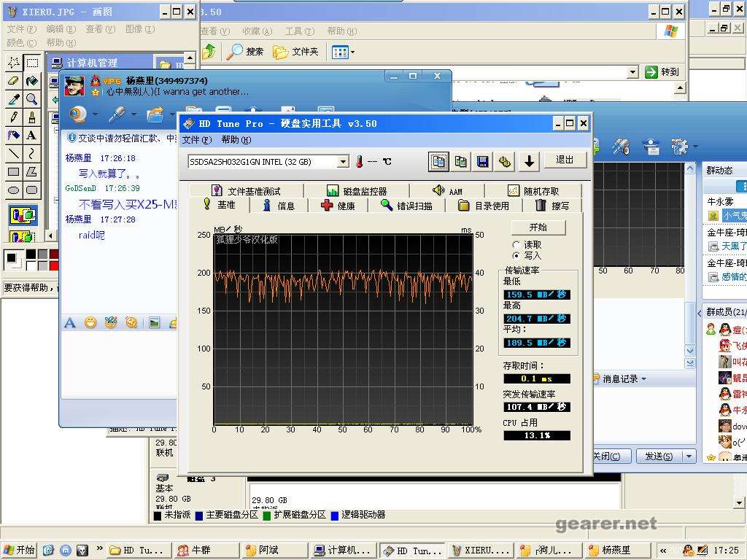Click the Windows 开始 Start button
The image size is (747, 560).
coord(20,550)
